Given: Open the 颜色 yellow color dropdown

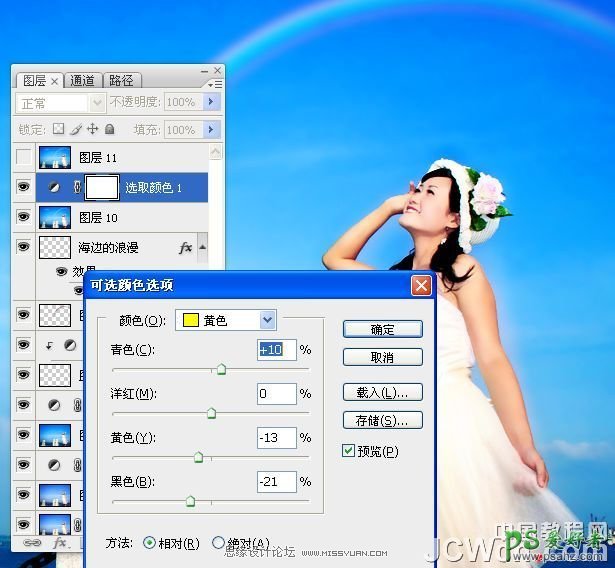Looking at the screenshot, I should 267,320.
